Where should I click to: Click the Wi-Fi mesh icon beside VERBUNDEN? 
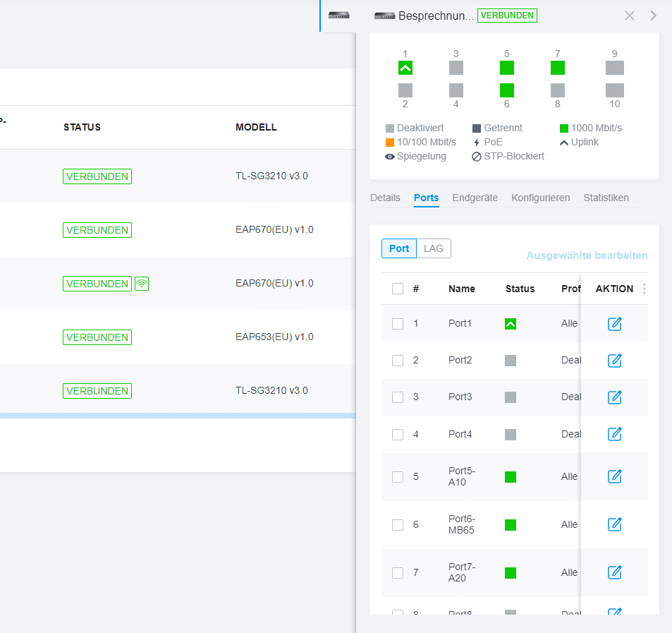[x=142, y=284]
